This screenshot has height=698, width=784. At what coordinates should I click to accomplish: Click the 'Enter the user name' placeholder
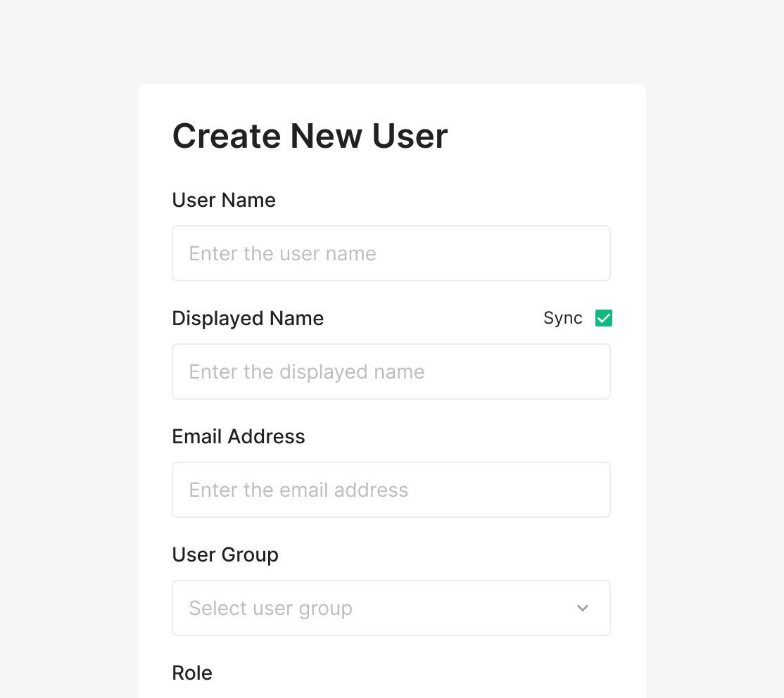pos(282,253)
